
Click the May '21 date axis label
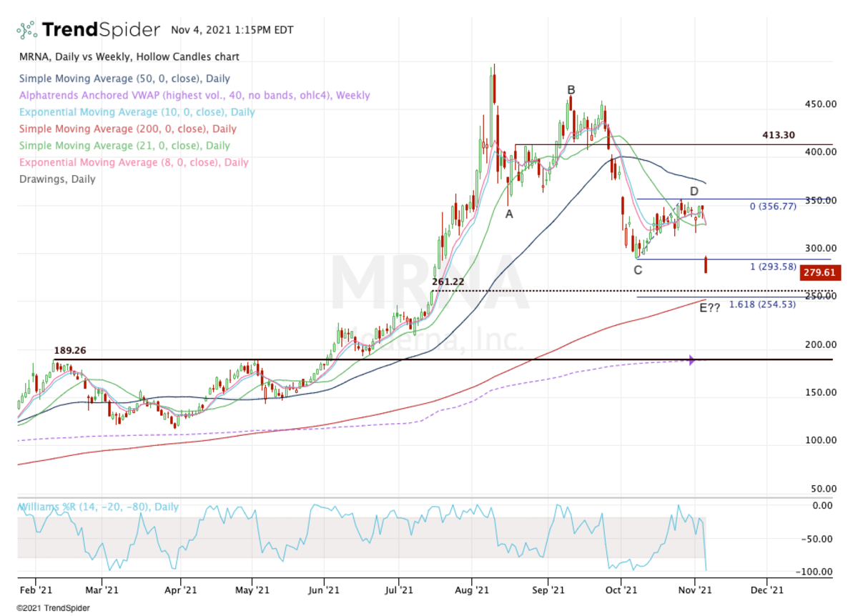pyautogui.click(x=252, y=590)
